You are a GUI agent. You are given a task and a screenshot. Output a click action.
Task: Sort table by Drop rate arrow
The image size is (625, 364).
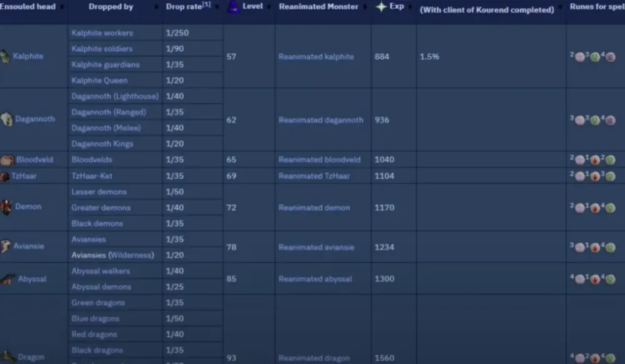click(x=217, y=7)
